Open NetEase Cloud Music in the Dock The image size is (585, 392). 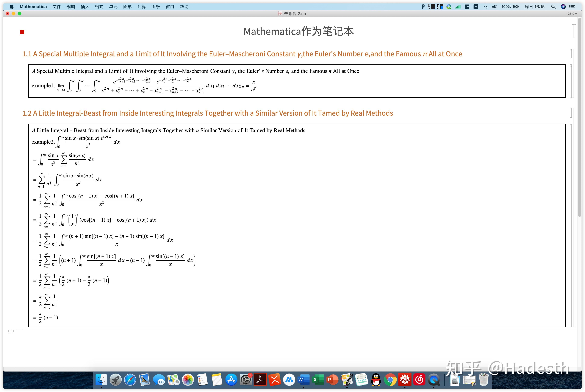point(420,379)
